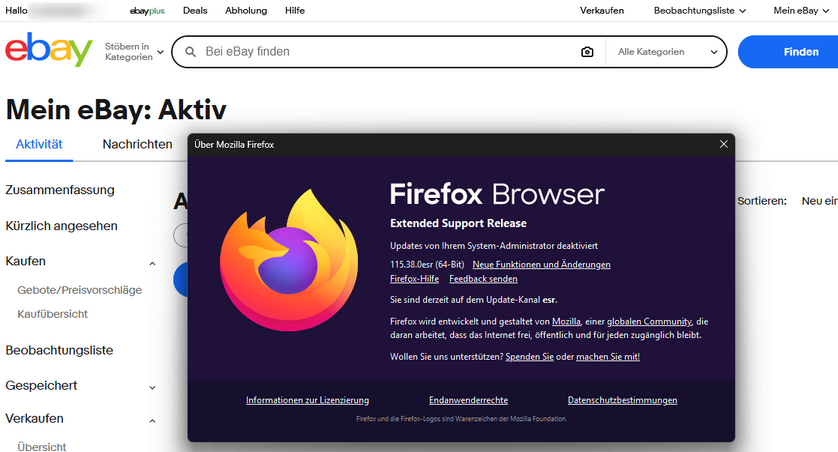Click the magnifier icon in the search field
The width and height of the screenshot is (838, 452).
coord(190,52)
